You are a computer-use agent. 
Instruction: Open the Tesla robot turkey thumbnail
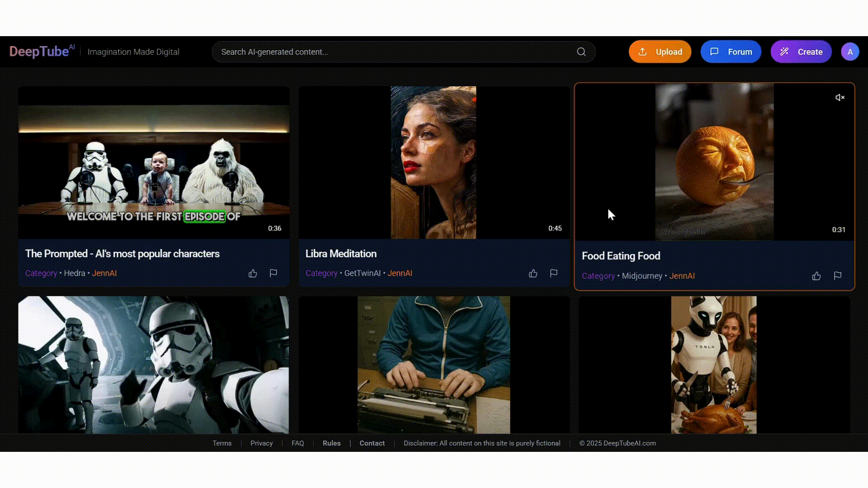pos(714,365)
